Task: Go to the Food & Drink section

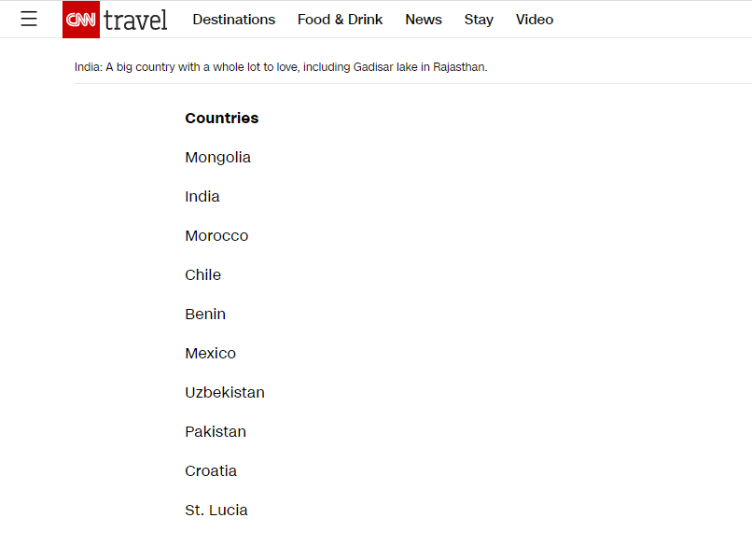Action: coord(340,20)
